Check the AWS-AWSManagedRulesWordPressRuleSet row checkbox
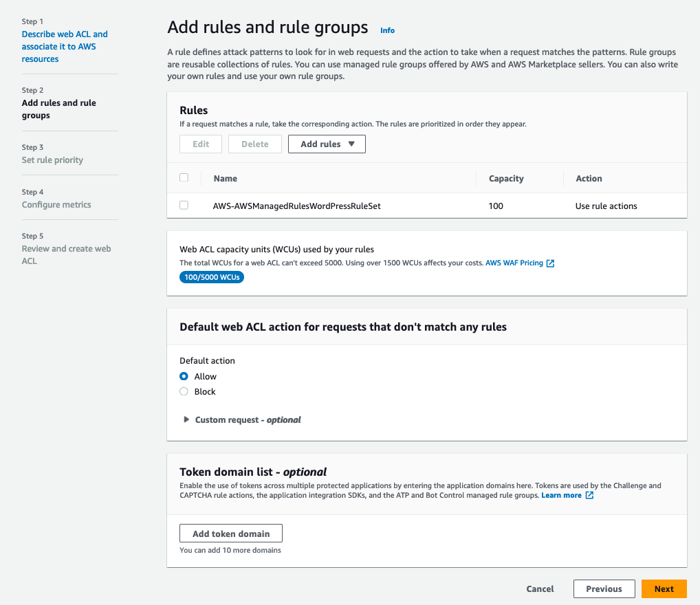The width and height of the screenshot is (700, 605). [x=184, y=206]
